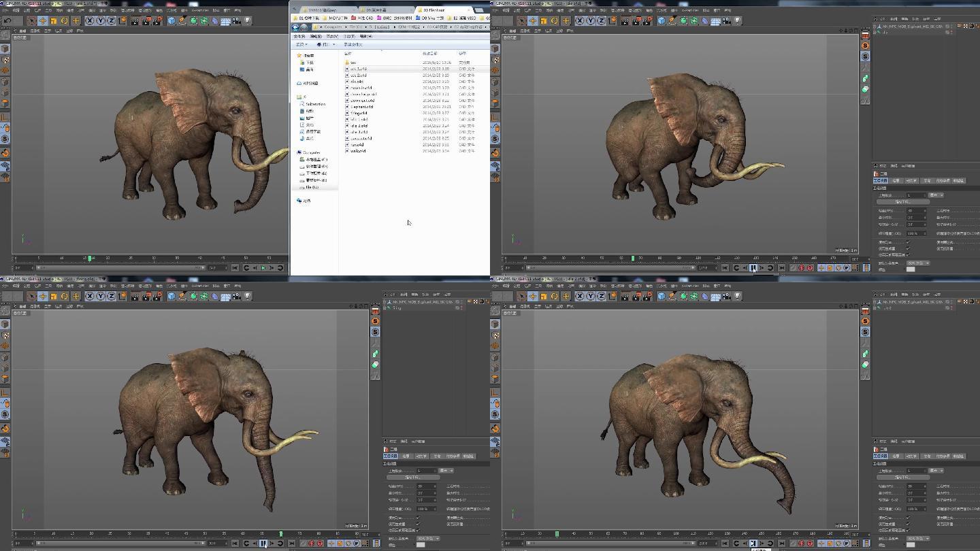Open 默认对象颜色 dropdown in top-right window
This screenshot has height=551, width=980.
point(918,263)
